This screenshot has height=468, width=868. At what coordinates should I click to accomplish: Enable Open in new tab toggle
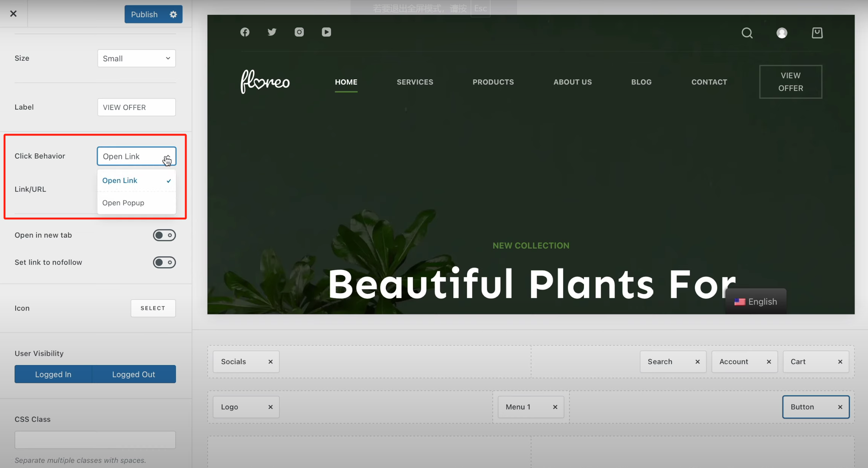[164, 235]
